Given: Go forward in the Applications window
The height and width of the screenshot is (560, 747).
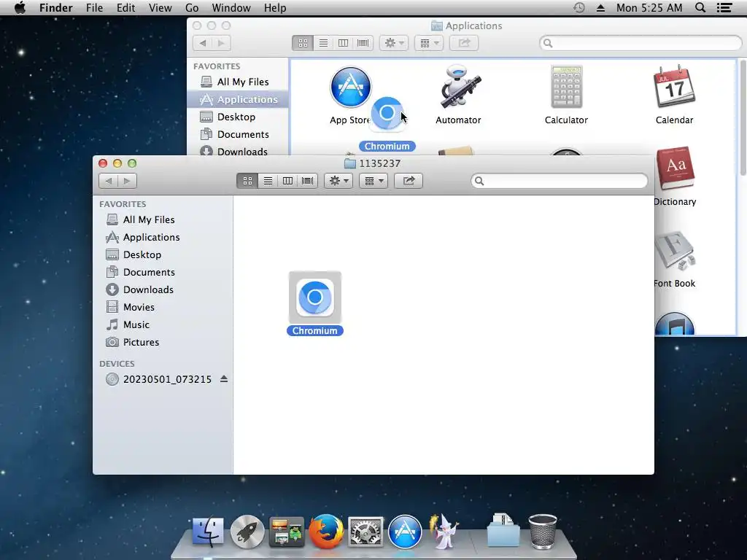Looking at the screenshot, I should 221,43.
